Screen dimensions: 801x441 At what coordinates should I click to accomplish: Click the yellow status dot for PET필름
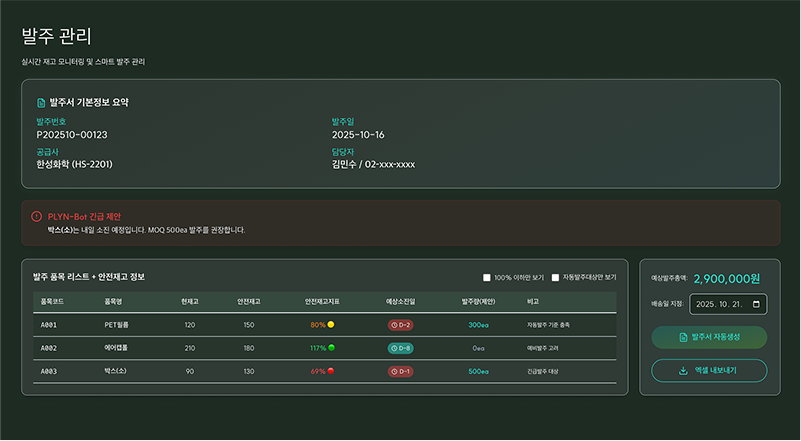(331, 325)
